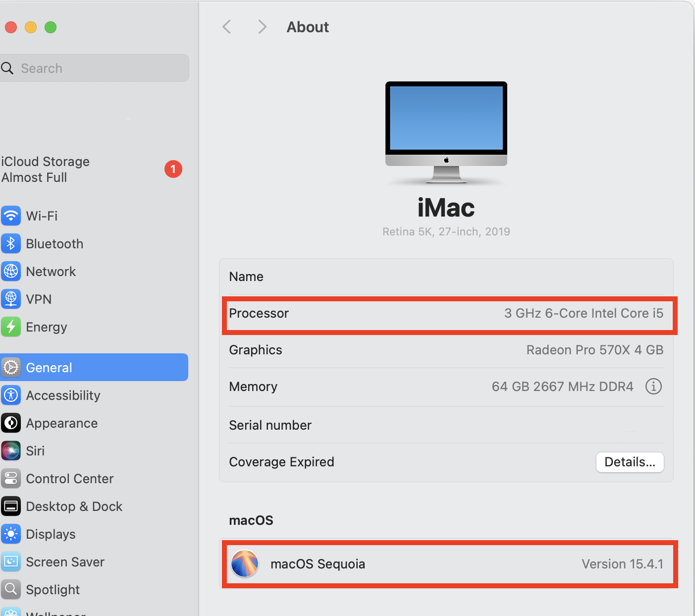Click the Desktop & Dock icon
Screen dimensions: 695x616
point(11,506)
